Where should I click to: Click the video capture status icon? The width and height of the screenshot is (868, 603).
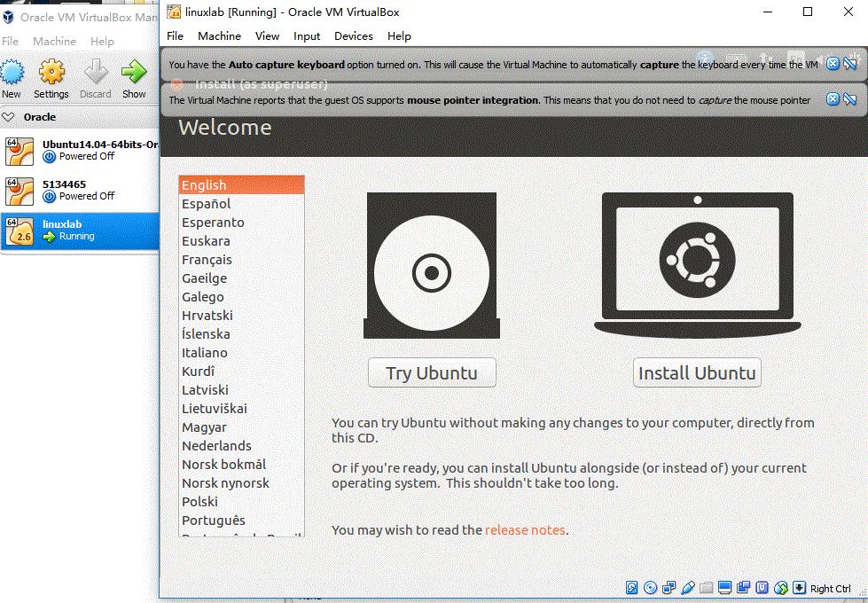744,588
